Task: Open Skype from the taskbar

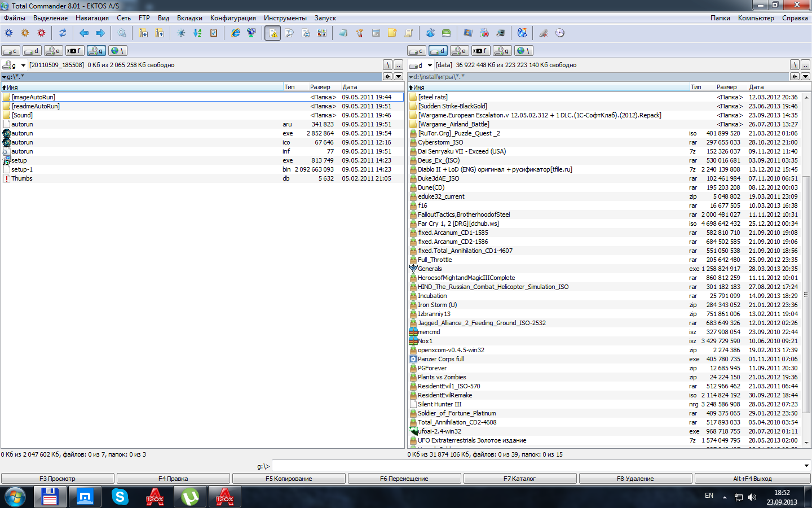Action: point(120,497)
